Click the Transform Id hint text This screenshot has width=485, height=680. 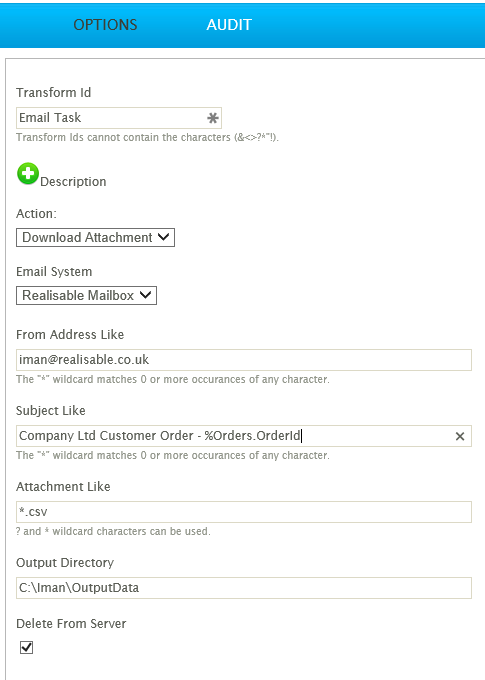(147, 137)
